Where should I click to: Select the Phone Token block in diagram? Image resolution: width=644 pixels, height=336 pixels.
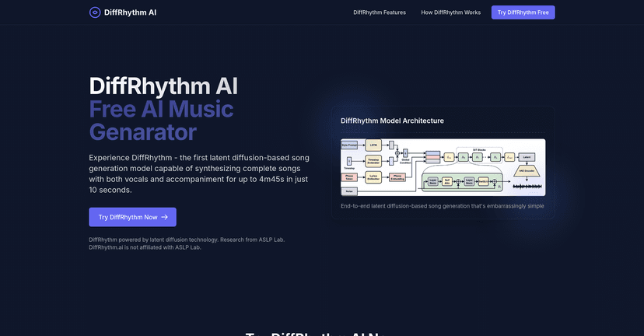click(x=349, y=177)
